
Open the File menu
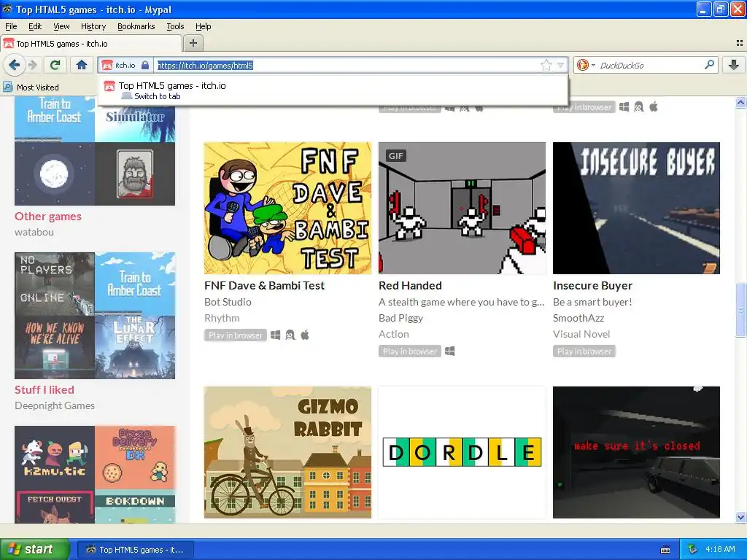pos(11,26)
